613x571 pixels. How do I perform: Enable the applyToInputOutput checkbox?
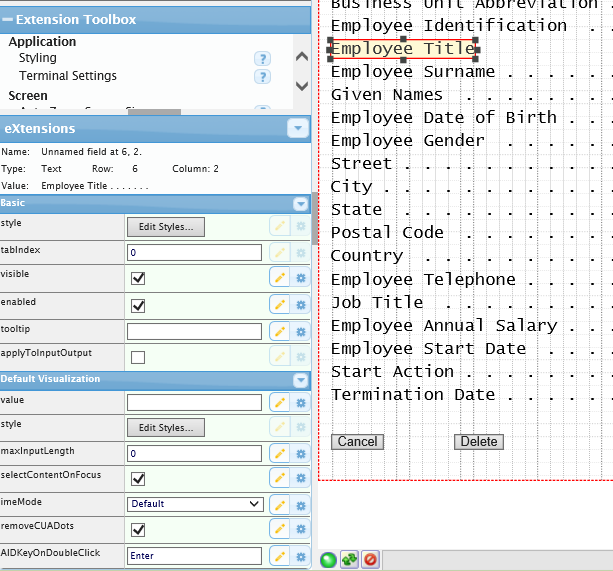[x=138, y=357]
